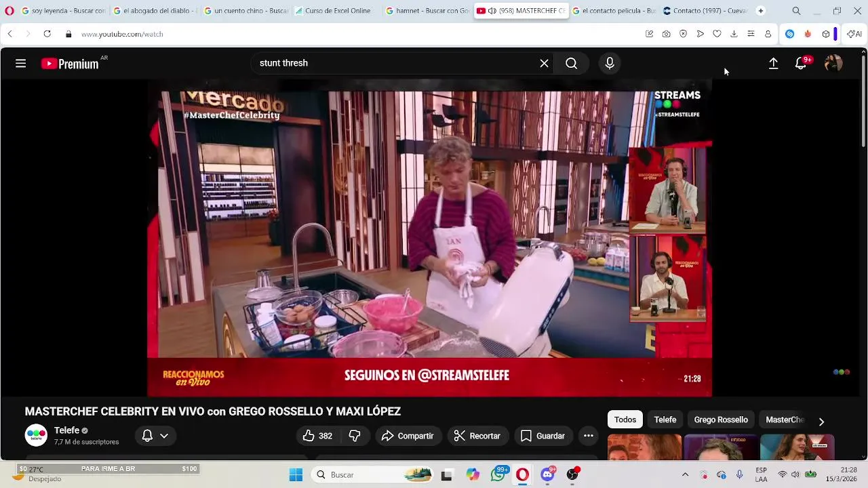This screenshot has height=488, width=868.
Task: View site security lock info
Action: [68, 34]
